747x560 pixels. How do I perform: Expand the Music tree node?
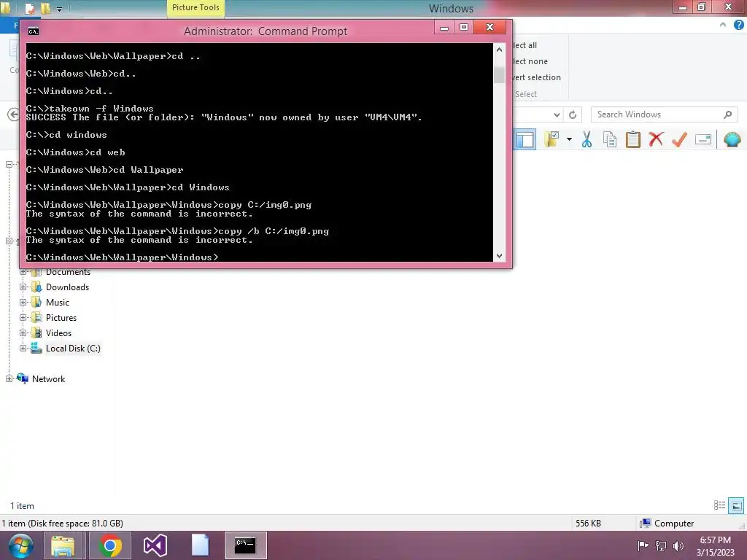[23, 303]
